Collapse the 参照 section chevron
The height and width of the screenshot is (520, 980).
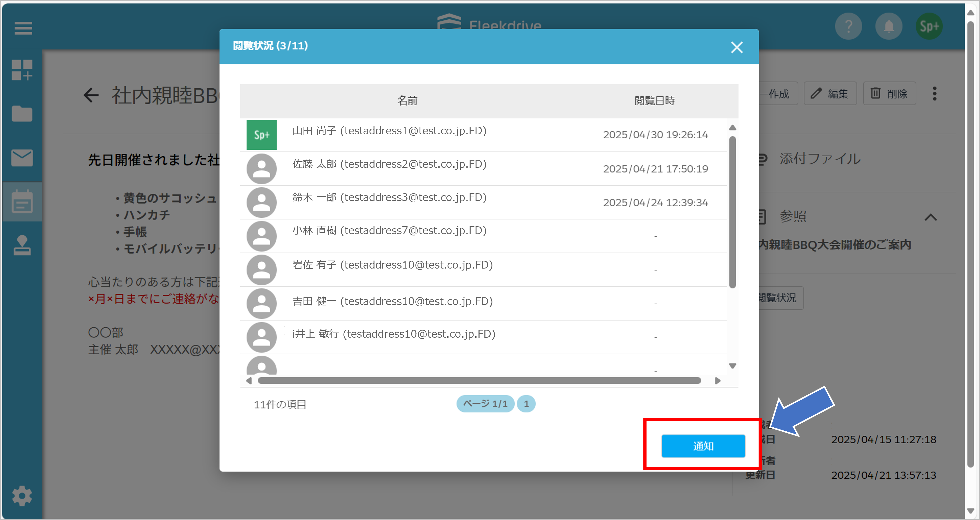(931, 217)
